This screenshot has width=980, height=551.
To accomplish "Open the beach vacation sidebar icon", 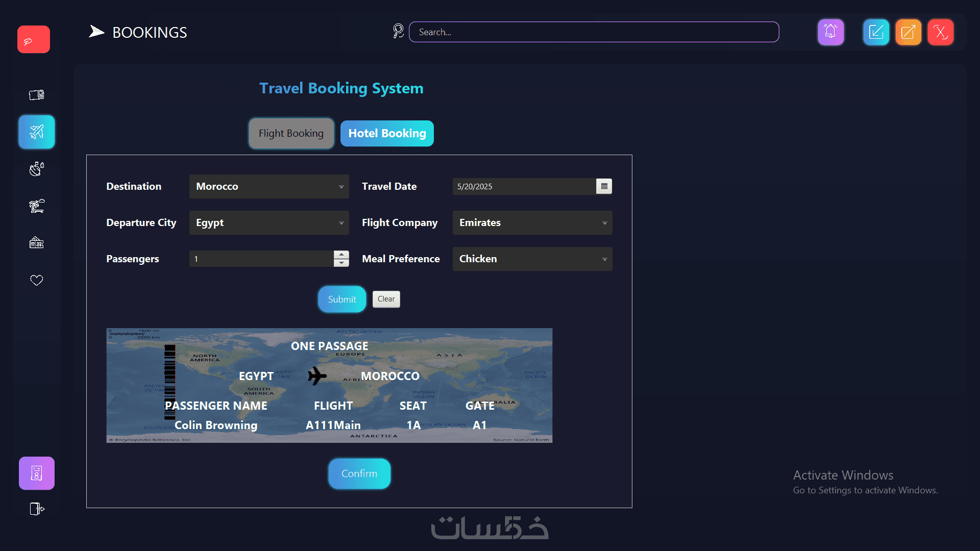I will pyautogui.click(x=36, y=206).
